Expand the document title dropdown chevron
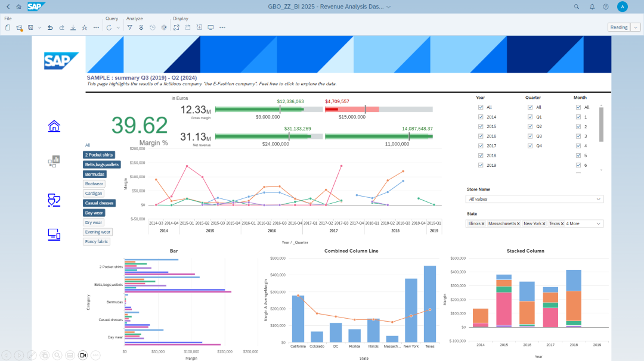Image resolution: width=644 pixels, height=361 pixels. click(389, 7)
